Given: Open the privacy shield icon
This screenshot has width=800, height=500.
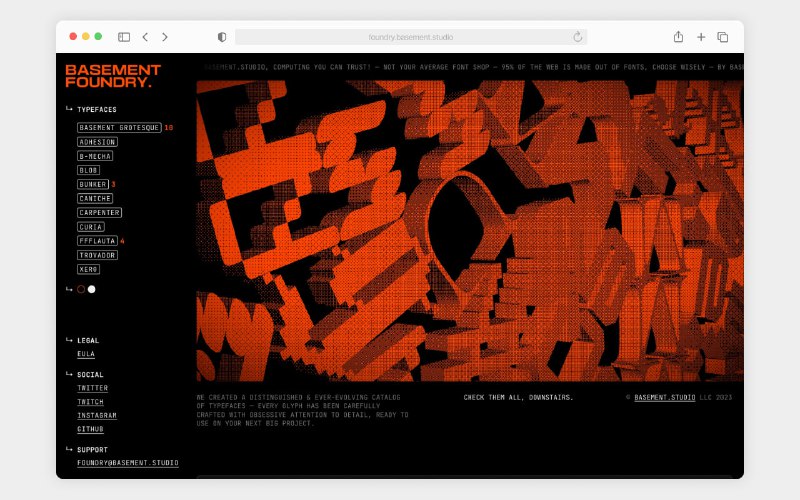Looking at the screenshot, I should (x=222, y=37).
